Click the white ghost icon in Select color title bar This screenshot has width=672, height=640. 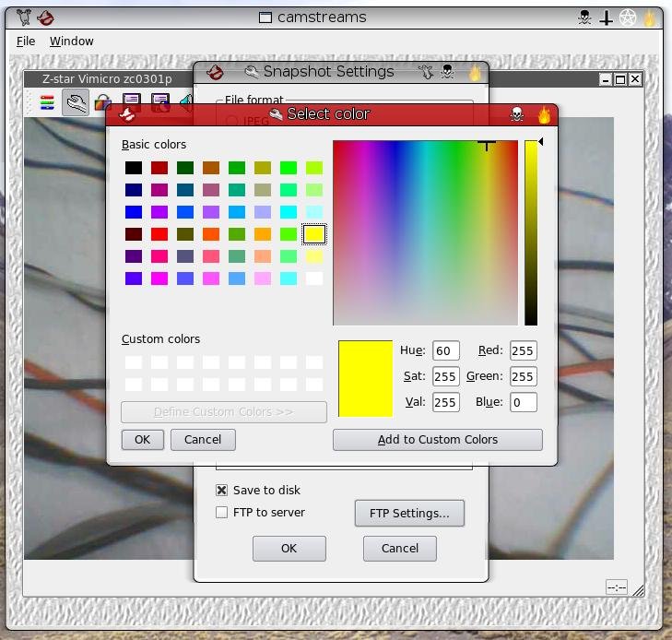coord(127,114)
